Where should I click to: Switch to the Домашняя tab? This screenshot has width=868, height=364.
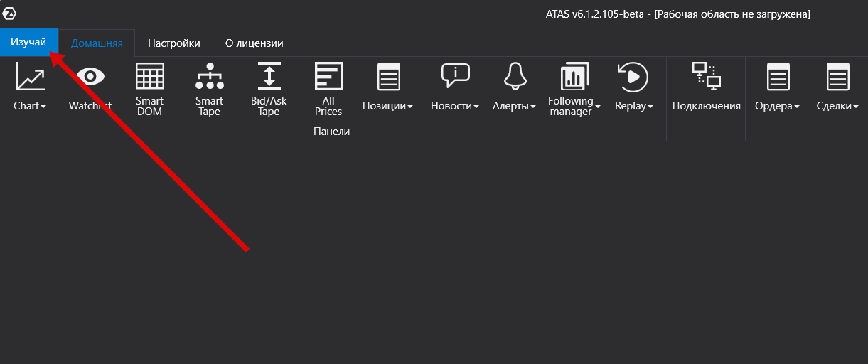click(x=97, y=43)
